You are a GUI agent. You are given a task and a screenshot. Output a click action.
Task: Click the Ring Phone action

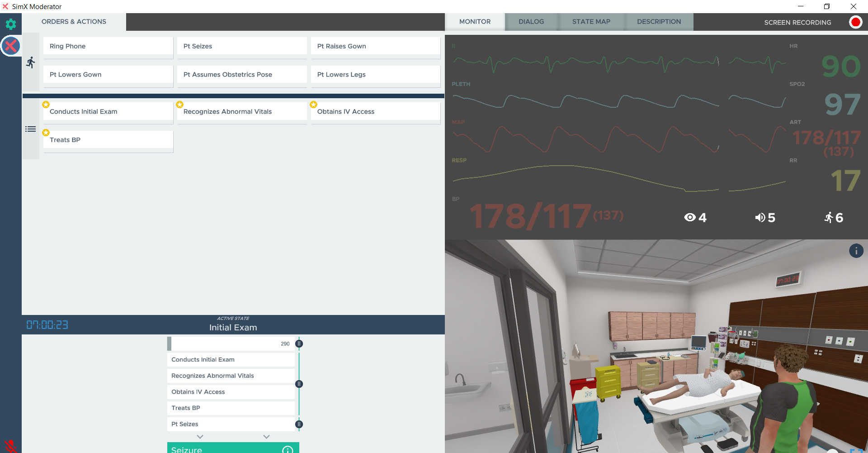pos(108,46)
